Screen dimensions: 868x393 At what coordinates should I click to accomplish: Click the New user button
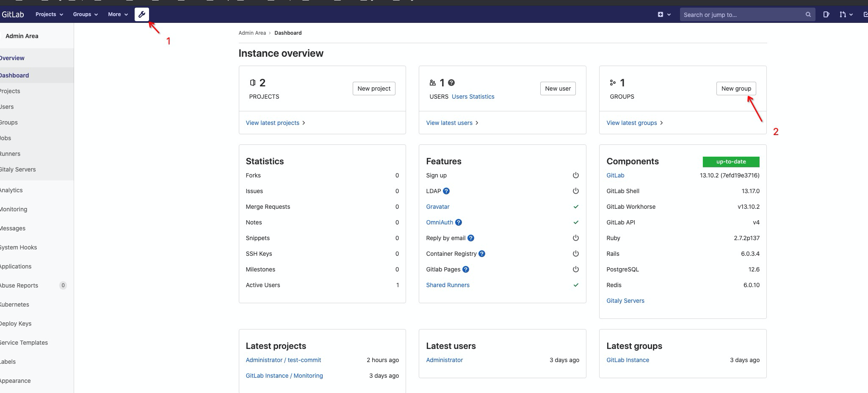(558, 89)
